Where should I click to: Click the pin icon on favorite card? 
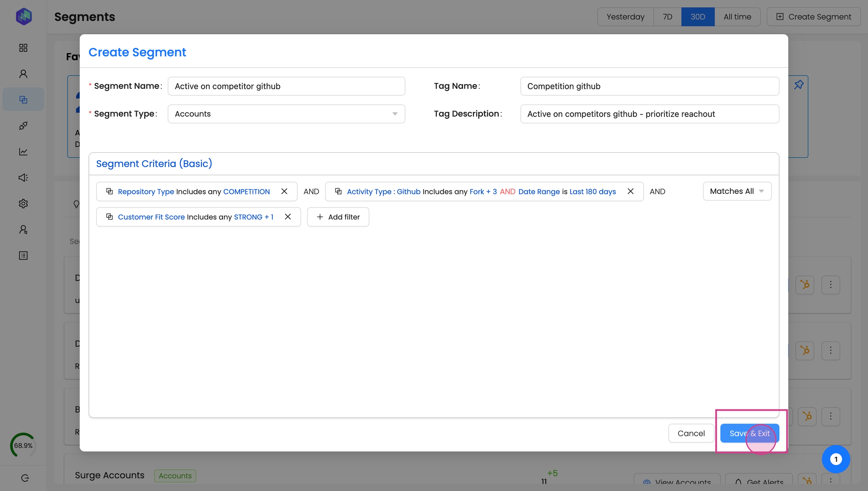pos(798,85)
